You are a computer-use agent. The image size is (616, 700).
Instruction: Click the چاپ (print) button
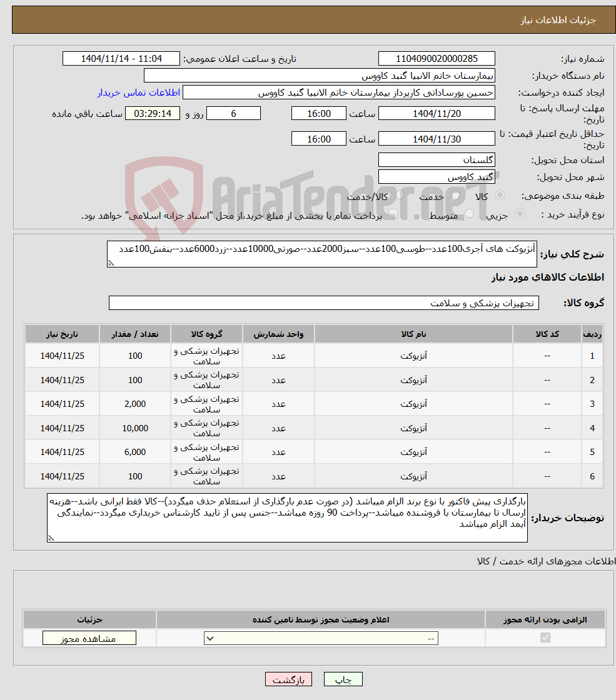pyautogui.click(x=343, y=679)
